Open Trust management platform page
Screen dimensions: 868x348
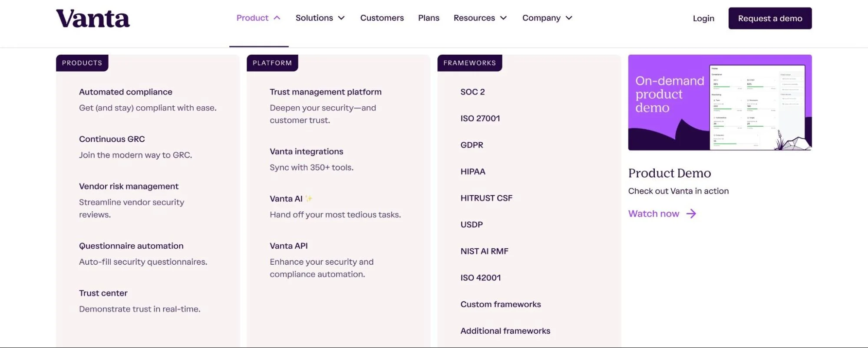[326, 92]
